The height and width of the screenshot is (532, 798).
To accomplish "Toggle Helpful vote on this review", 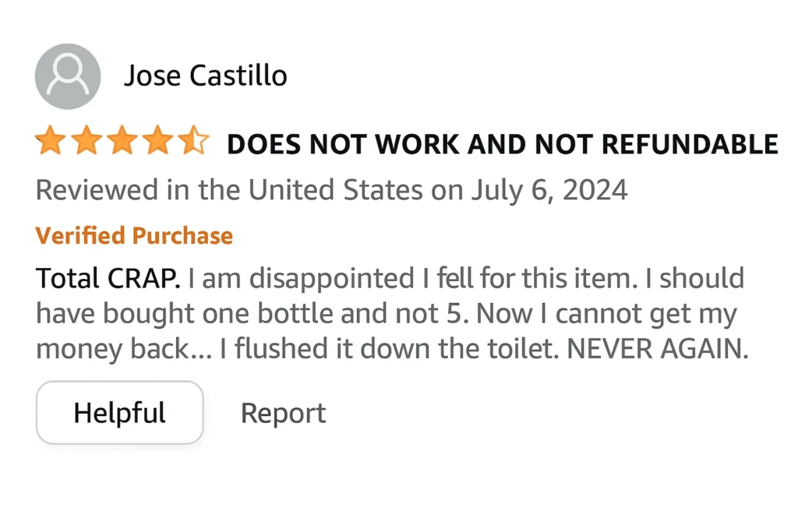I will pos(119,413).
